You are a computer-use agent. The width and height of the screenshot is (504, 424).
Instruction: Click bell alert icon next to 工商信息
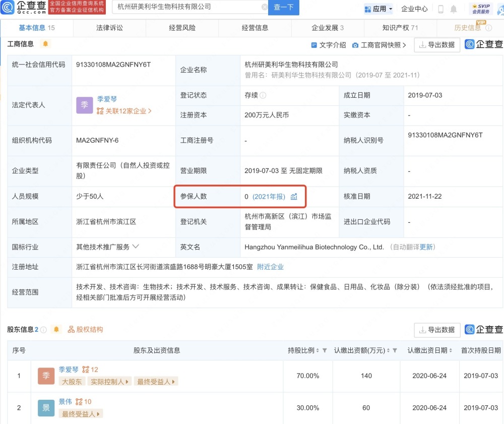[45, 44]
